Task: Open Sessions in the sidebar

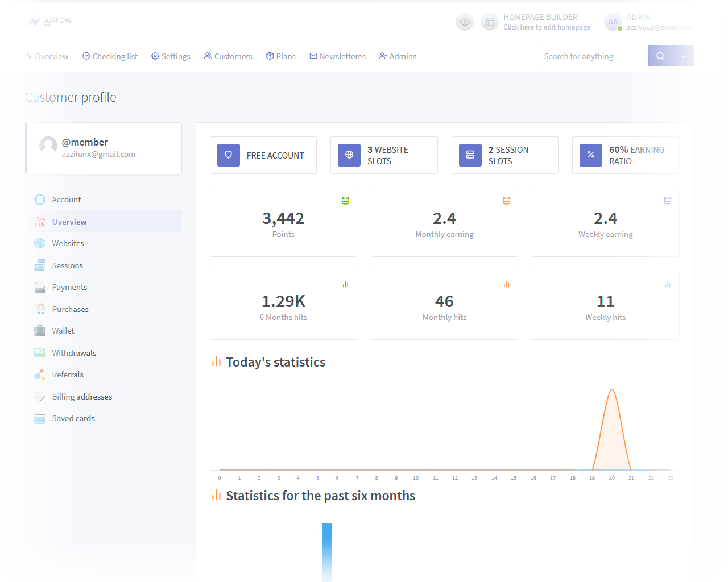Action: coord(104,265)
